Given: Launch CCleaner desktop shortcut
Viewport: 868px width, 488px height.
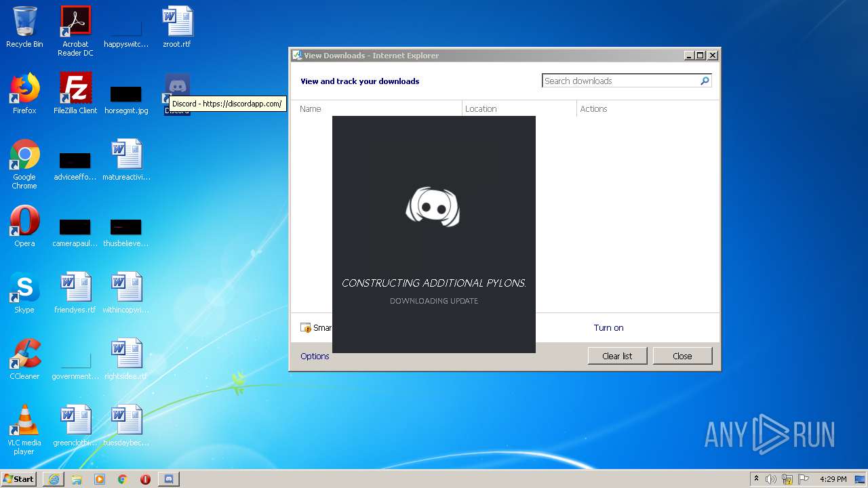Looking at the screenshot, I should click(24, 359).
